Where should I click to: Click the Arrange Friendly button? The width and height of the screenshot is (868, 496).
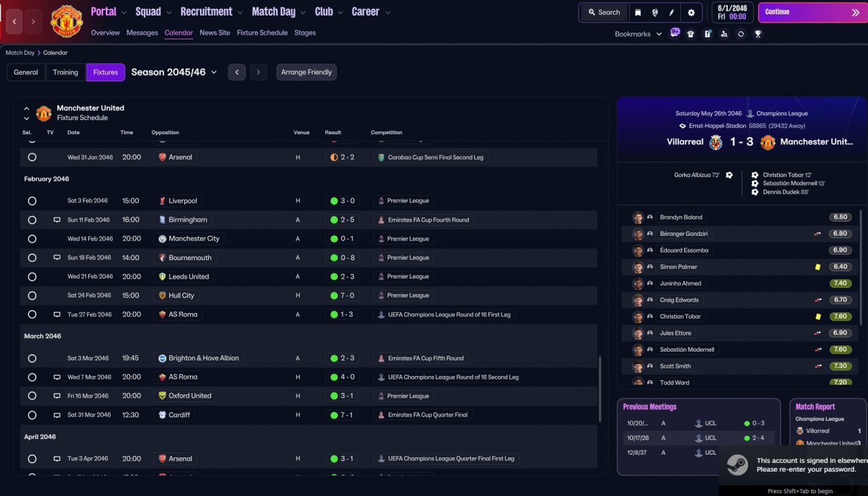307,73
